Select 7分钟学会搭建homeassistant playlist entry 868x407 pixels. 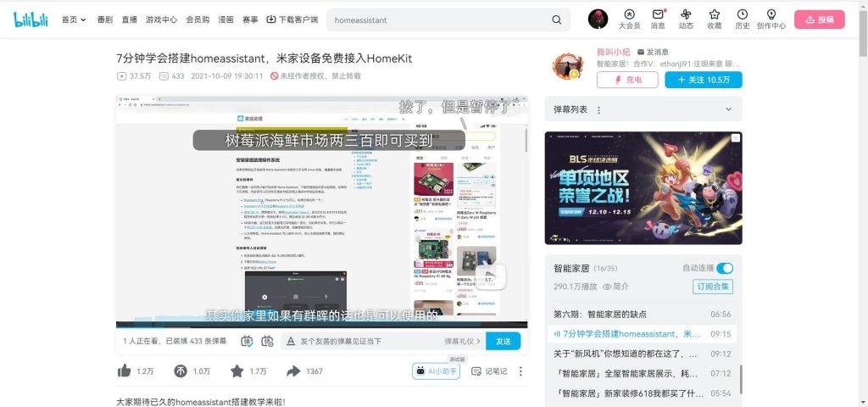tap(643, 334)
